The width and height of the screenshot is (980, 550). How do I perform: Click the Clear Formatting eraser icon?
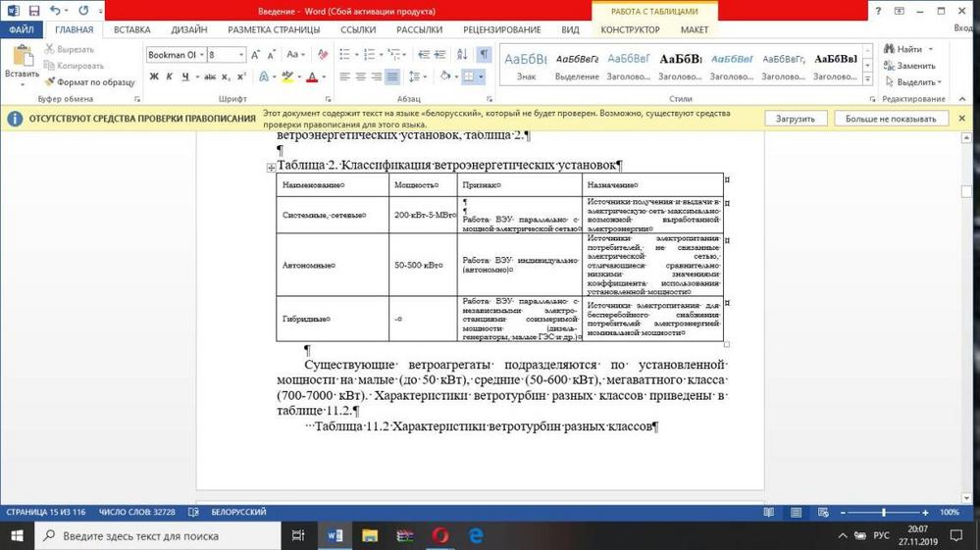click(x=323, y=55)
